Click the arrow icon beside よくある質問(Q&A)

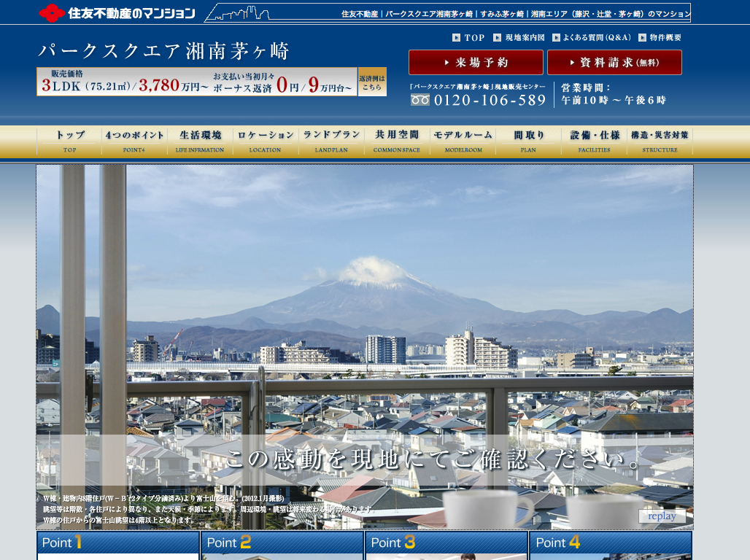coord(557,38)
